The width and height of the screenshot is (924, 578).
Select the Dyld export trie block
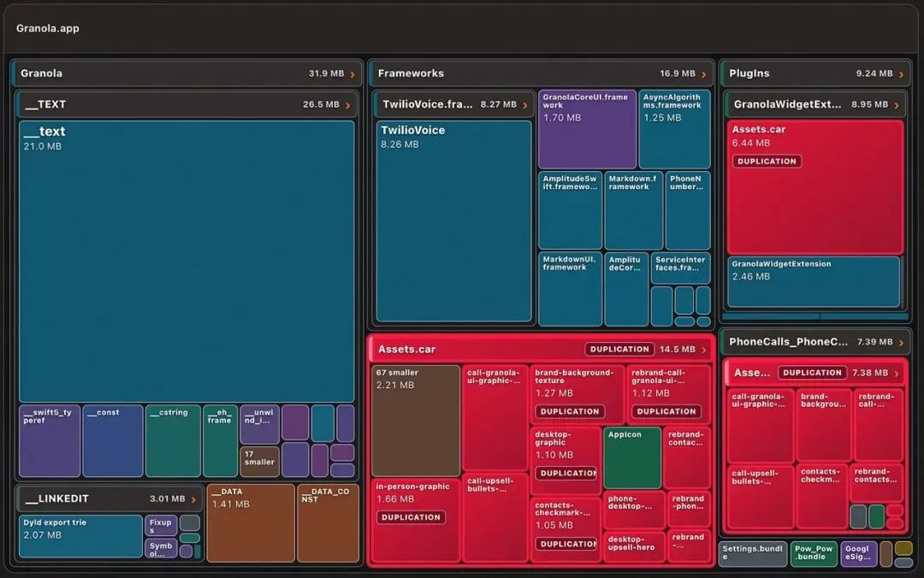tap(80, 536)
